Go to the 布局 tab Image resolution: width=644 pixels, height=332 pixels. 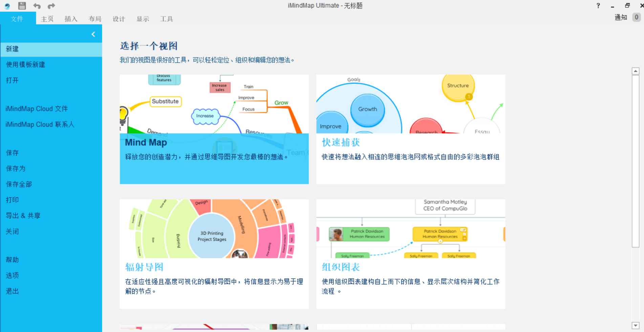[x=95, y=19]
